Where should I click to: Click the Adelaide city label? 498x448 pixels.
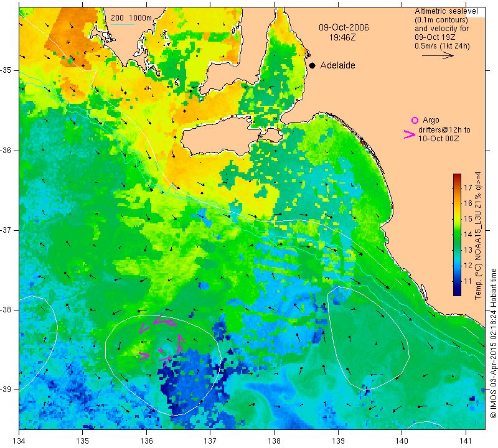[x=337, y=65]
